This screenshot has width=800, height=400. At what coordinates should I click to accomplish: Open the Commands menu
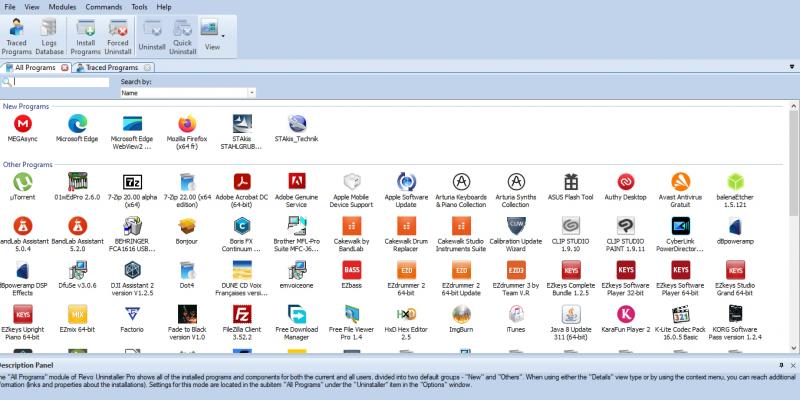click(x=104, y=7)
